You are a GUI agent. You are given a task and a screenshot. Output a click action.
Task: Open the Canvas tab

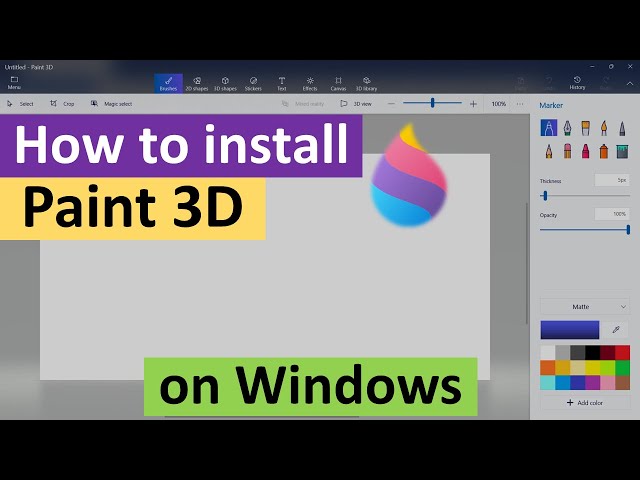[x=338, y=84]
